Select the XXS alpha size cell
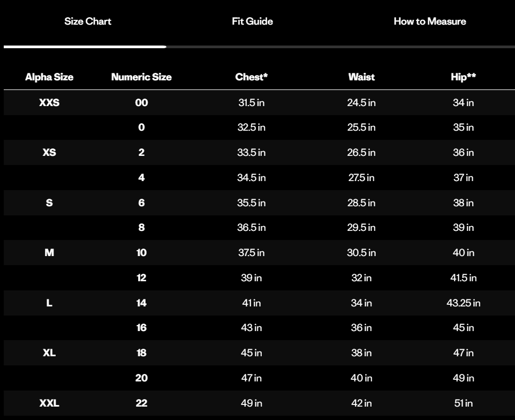Image resolution: width=515 pixels, height=420 pixels. click(49, 102)
